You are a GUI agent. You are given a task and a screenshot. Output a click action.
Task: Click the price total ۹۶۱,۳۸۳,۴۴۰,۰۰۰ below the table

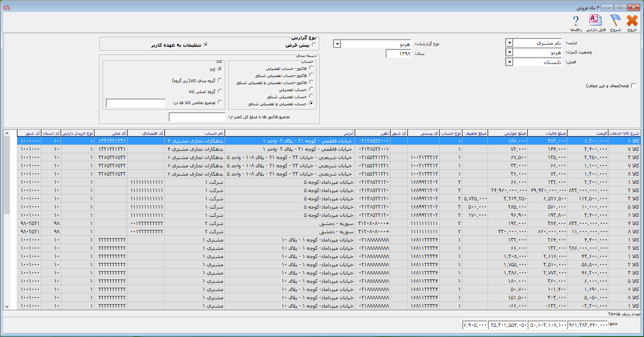coord(588,325)
